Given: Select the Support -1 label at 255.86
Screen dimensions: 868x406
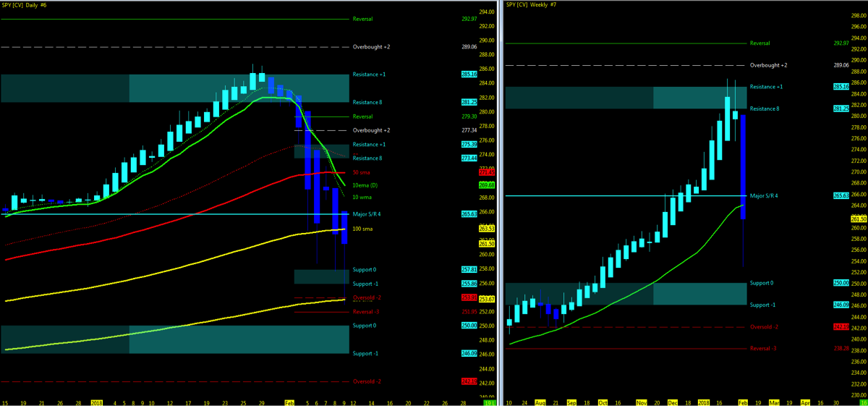Looking at the screenshot, I should [x=367, y=283].
